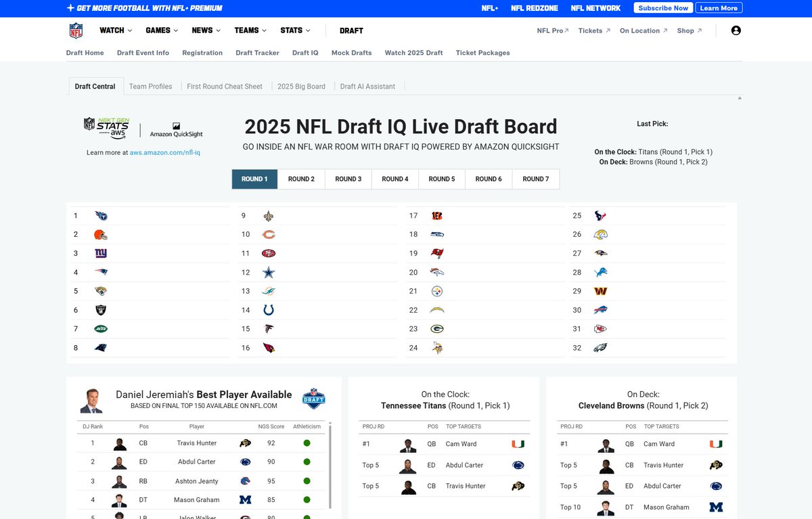
Task: Open the NFL REDZONE link
Action: pos(534,8)
